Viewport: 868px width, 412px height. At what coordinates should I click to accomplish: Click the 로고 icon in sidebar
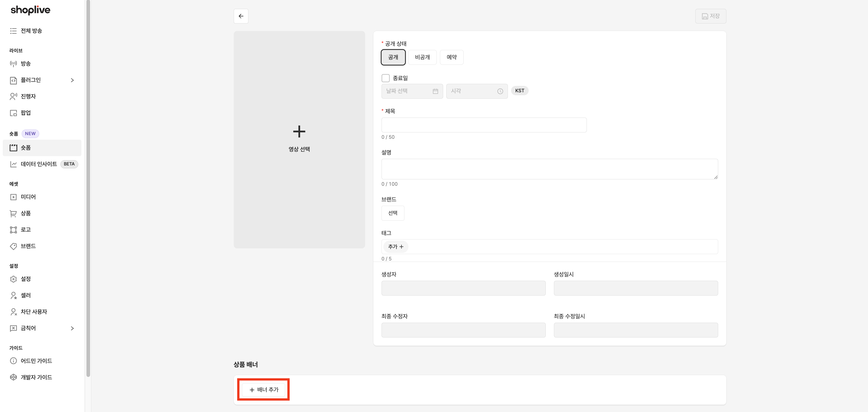point(13,230)
